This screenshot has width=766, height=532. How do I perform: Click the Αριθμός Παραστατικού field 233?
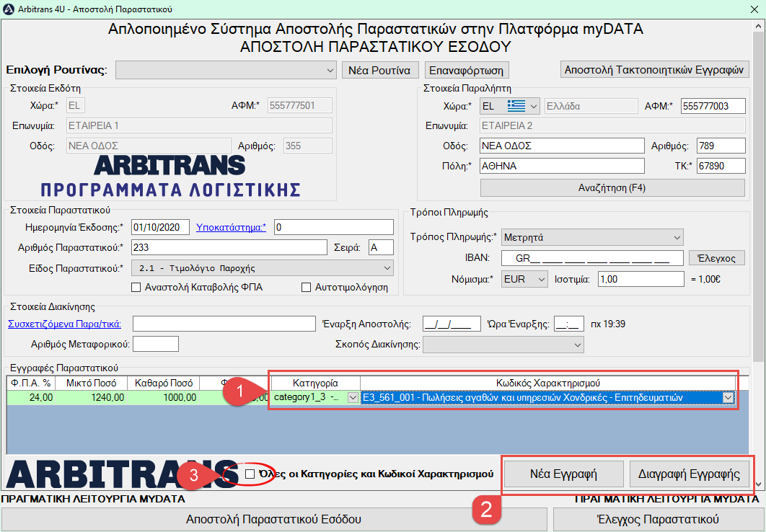click(x=229, y=247)
